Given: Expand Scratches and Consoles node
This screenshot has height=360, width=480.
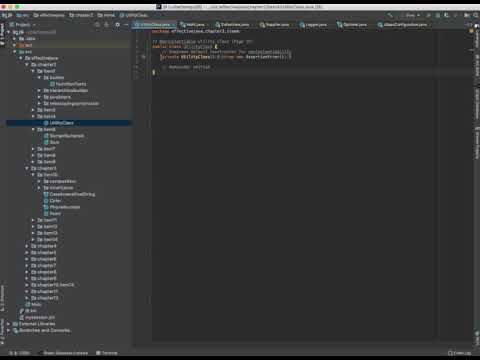Looking at the screenshot, I should click(9, 330).
